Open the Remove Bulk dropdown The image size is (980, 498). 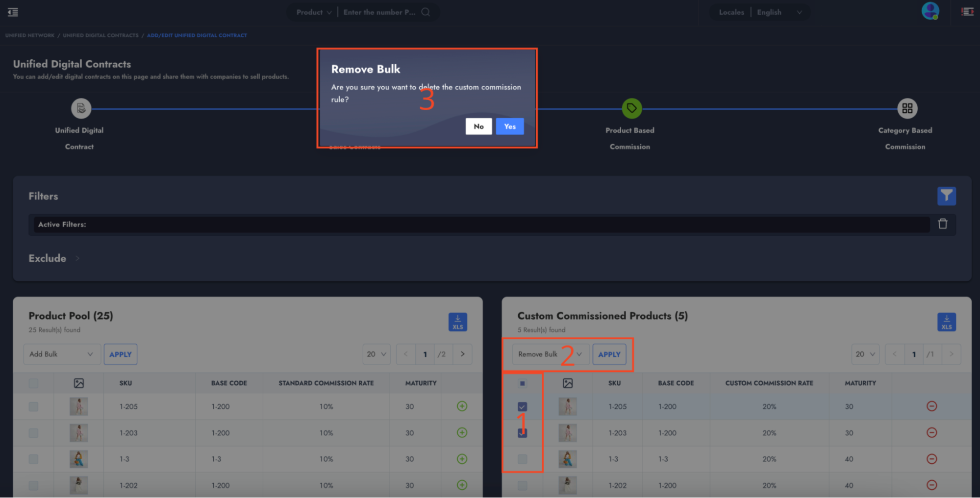click(550, 354)
